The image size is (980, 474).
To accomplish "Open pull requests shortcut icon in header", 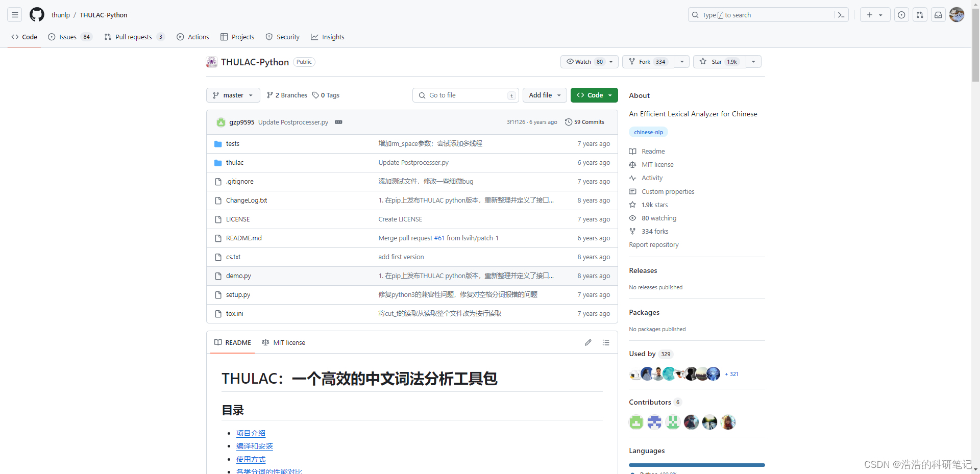I will click(x=920, y=15).
